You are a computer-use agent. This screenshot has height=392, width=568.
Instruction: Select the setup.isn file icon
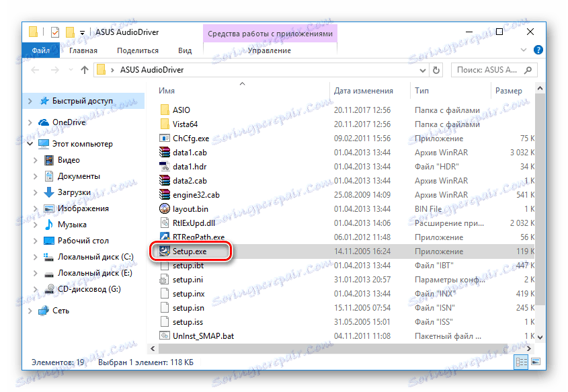coord(165,308)
